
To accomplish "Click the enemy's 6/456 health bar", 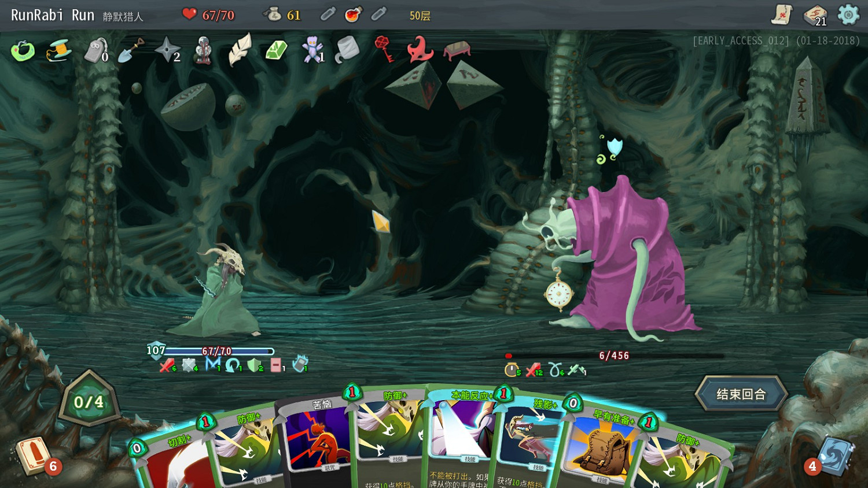I will [613, 356].
